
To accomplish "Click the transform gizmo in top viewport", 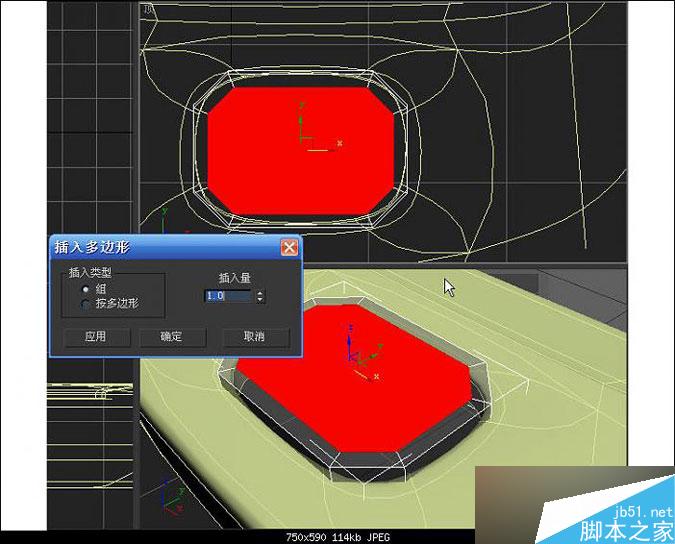I will pyautogui.click(x=319, y=128).
